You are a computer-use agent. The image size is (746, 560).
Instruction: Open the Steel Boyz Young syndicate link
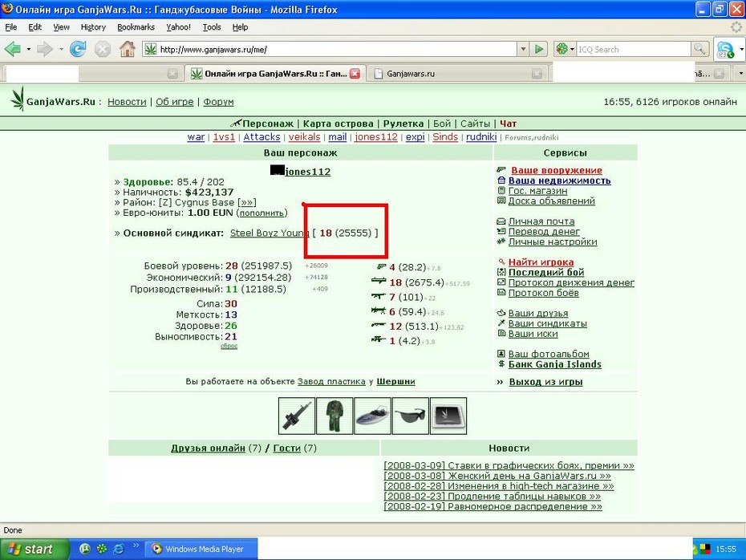[270, 233]
